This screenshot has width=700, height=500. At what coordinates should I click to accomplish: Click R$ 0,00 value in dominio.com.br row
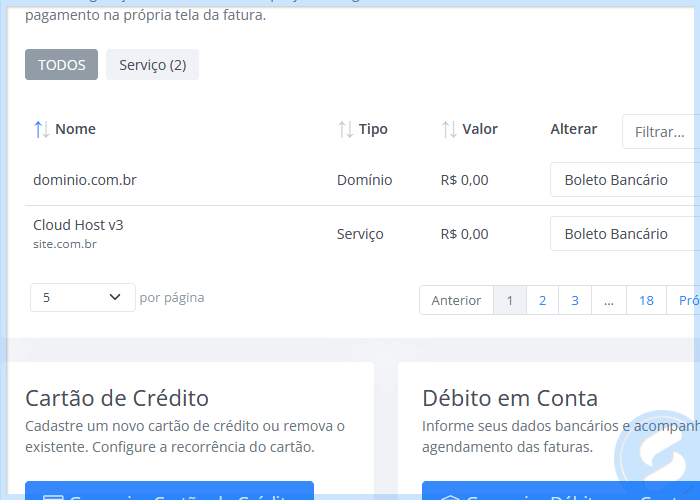pyautogui.click(x=464, y=180)
